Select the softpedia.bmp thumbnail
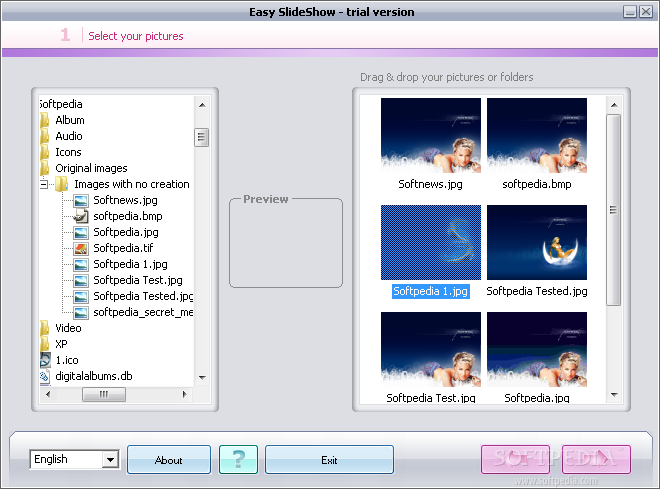Image resolution: width=660 pixels, height=489 pixels. tap(537, 136)
